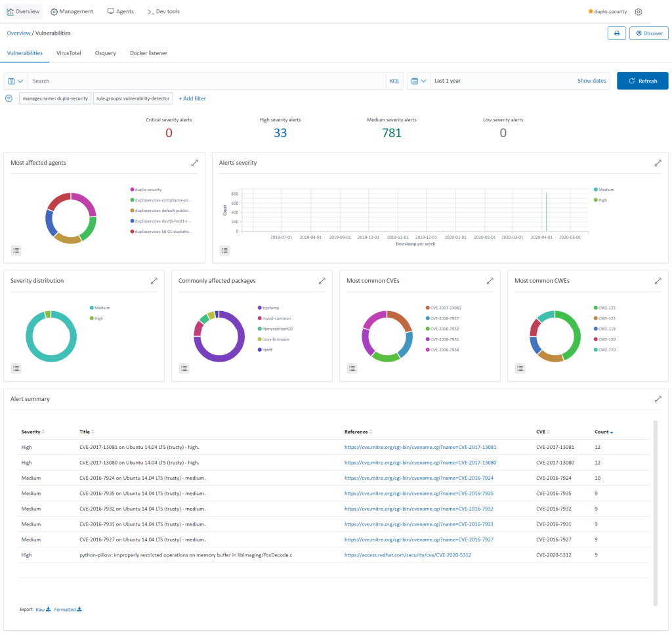Screen dimensions: 672x634
Task: Open the date quick menu calendar dropdown
Action: point(419,81)
